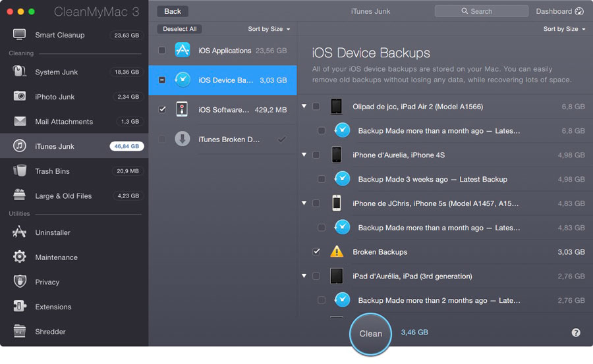Viewport: 593px width, 364px height.
Task: Click the Deselect All button
Action: 180,29
